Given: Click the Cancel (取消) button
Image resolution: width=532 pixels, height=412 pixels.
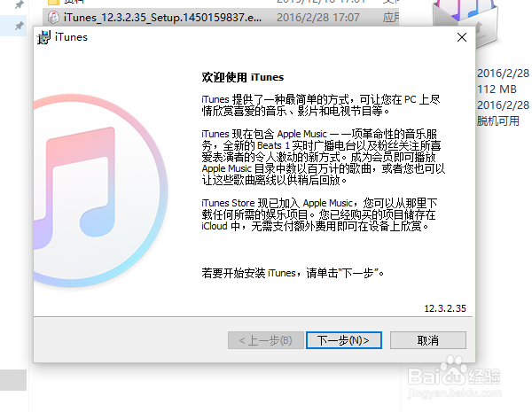Looking at the screenshot, I should click(428, 339).
